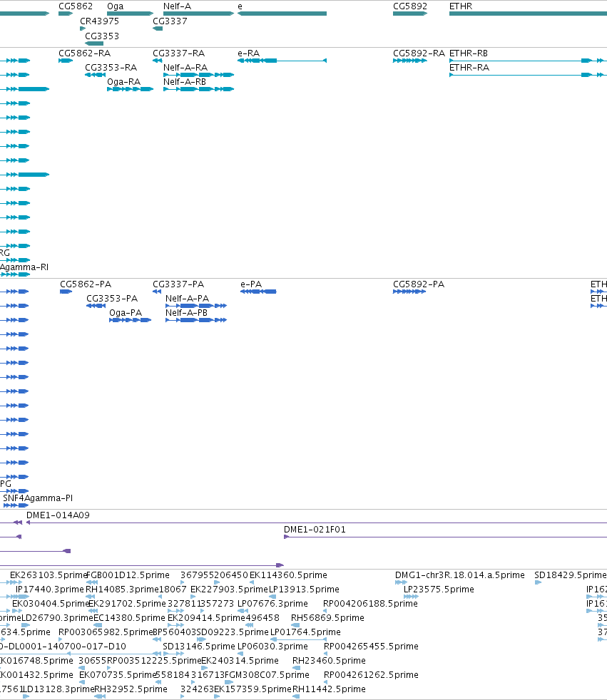Click EST label LP23575.5prime
607x700 pixels.
(439, 590)
